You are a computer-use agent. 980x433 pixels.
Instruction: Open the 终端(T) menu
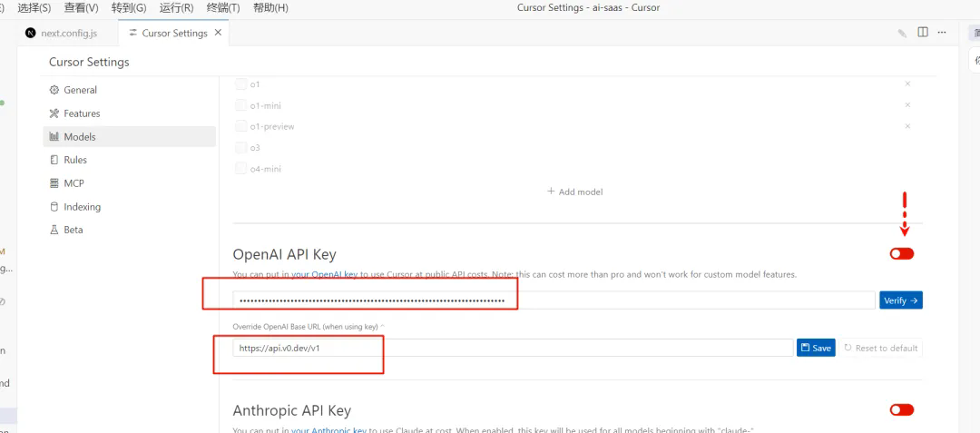point(222,8)
